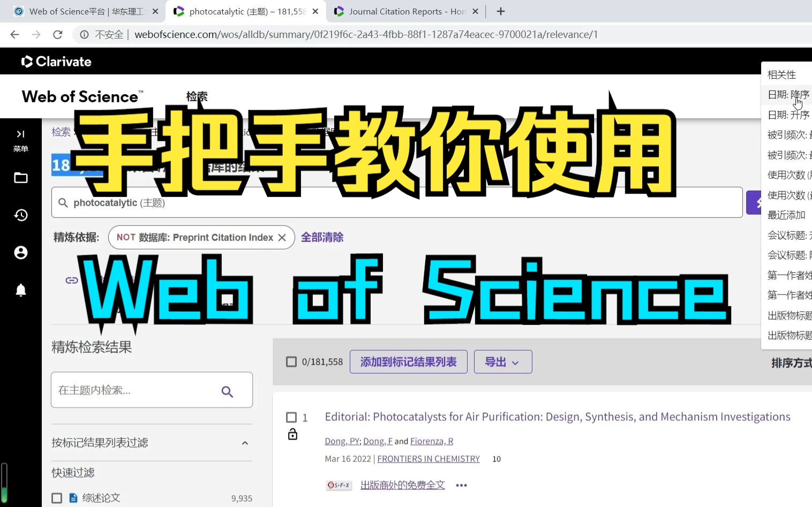Click the Web of Science logo
Viewport: 812px width, 507px height.
[x=82, y=96]
